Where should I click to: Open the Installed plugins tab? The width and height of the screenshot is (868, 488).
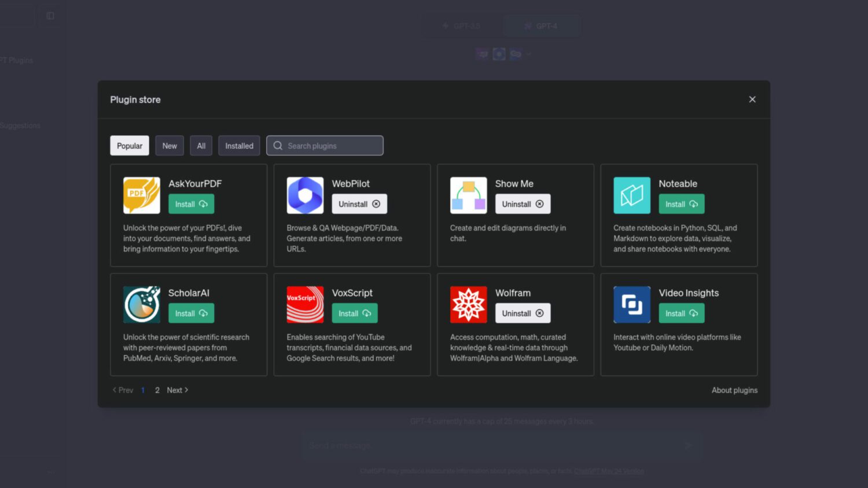(x=239, y=146)
